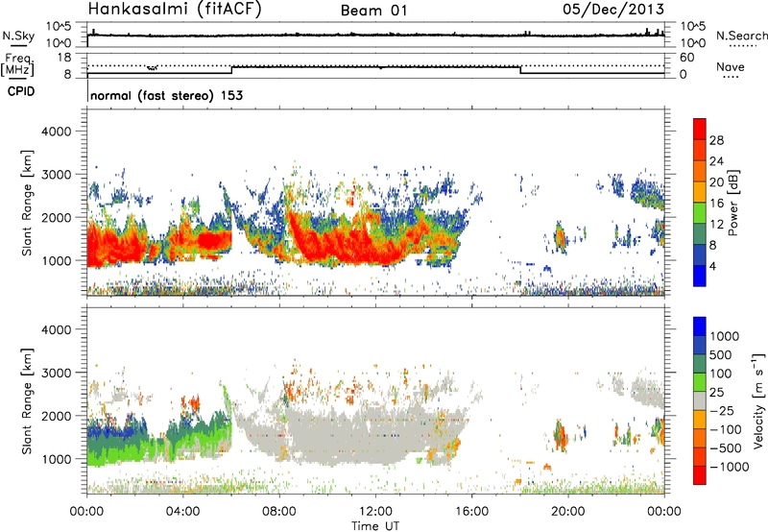The width and height of the screenshot is (768, 532).
Task: Select the '12' power colorbar label
Action: click(716, 225)
